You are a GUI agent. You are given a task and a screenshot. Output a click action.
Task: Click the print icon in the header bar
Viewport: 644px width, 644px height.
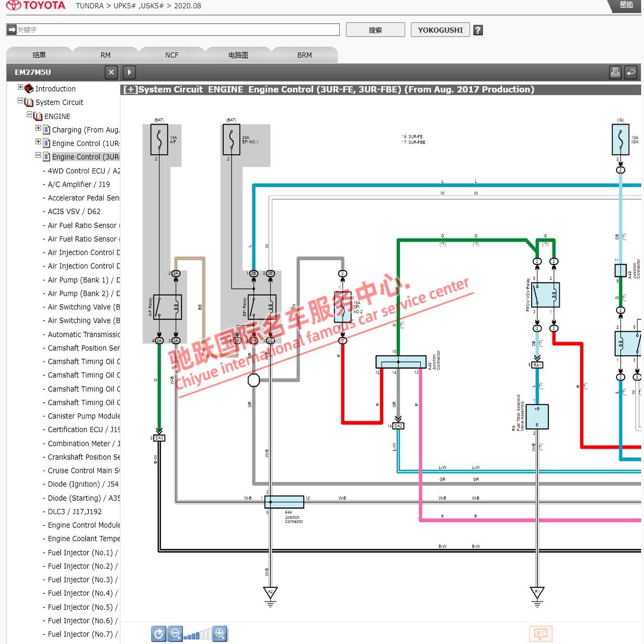pos(615,72)
